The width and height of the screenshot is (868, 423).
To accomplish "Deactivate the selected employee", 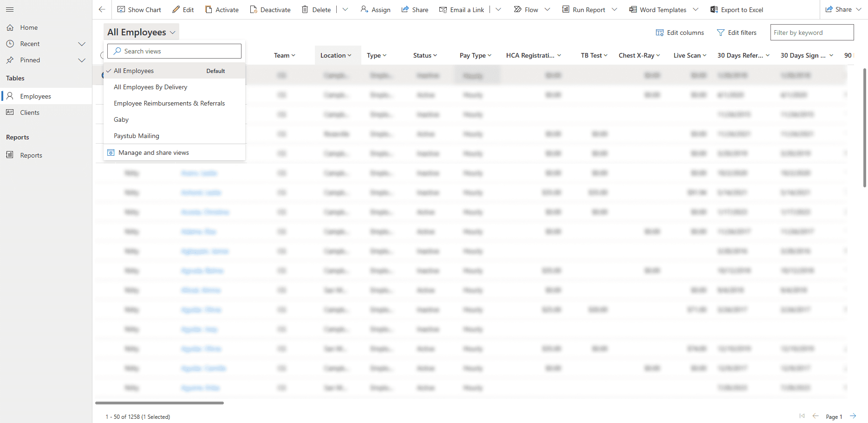I will pyautogui.click(x=269, y=9).
